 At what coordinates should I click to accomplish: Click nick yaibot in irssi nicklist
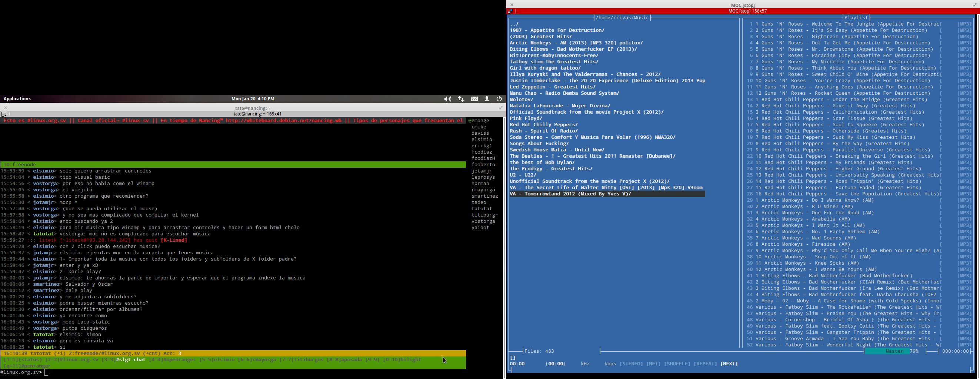[x=480, y=228]
